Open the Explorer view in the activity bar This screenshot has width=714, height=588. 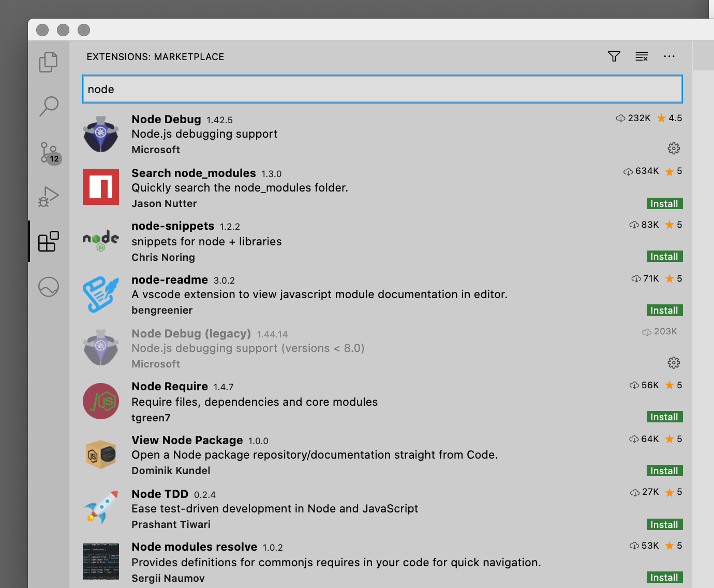pos(49,62)
